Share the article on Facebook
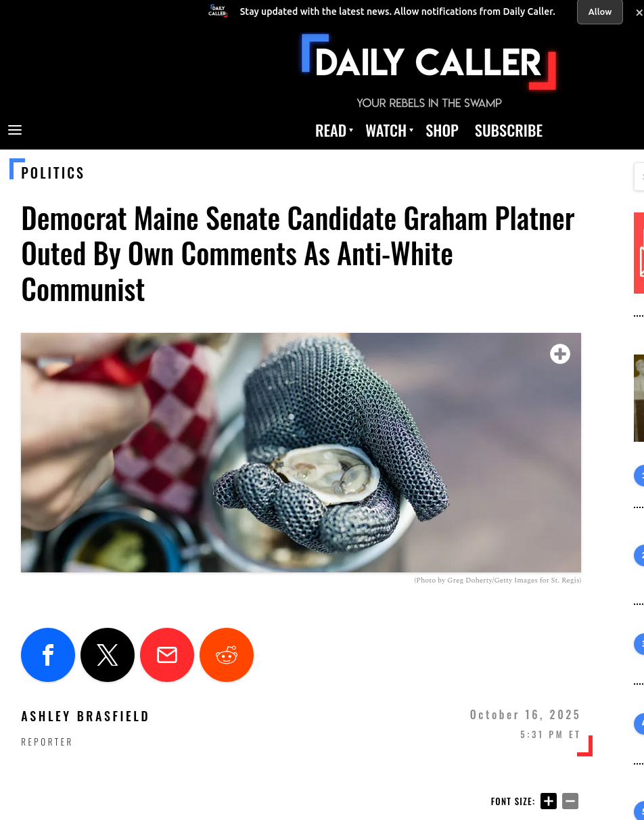644x820 pixels. 48,655
